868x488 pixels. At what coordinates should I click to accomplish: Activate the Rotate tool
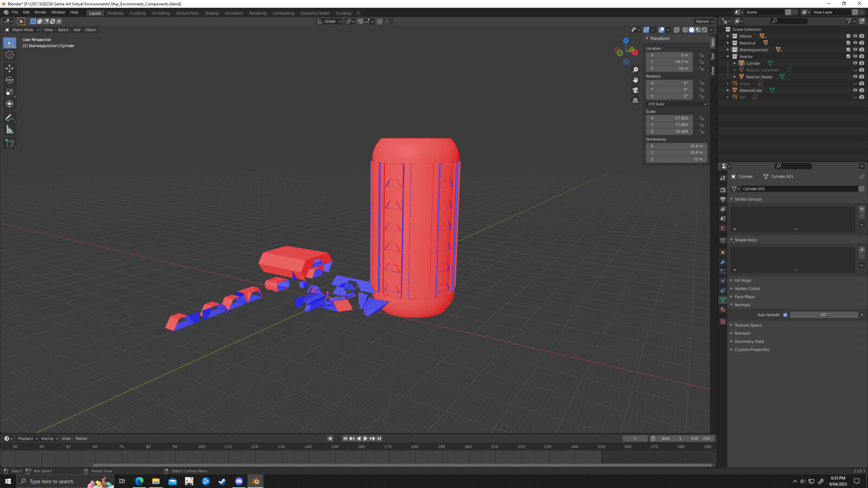(10, 80)
